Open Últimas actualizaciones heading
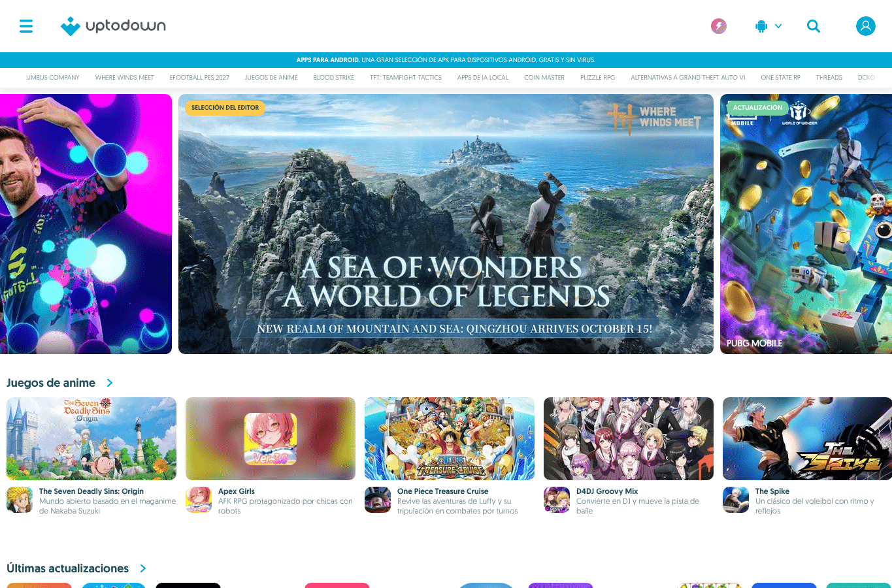The image size is (892, 588). pos(68,568)
